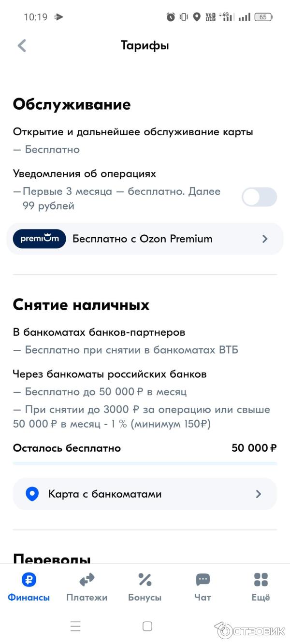Open the Карта с банкоматами link
Image resolution: width=290 pixels, height=644 pixels.
105,494
